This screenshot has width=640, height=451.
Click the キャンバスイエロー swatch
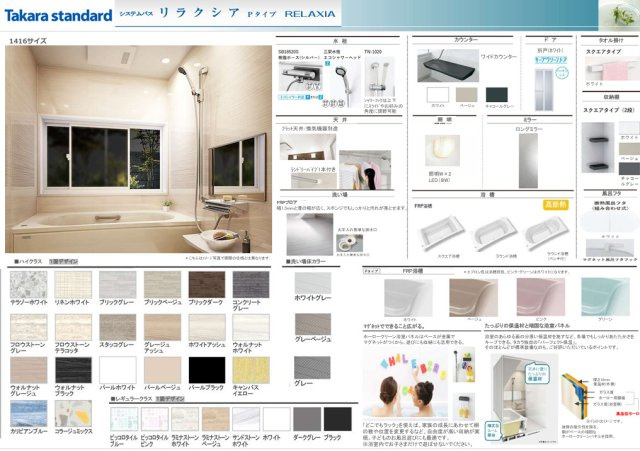click(251, 370)
